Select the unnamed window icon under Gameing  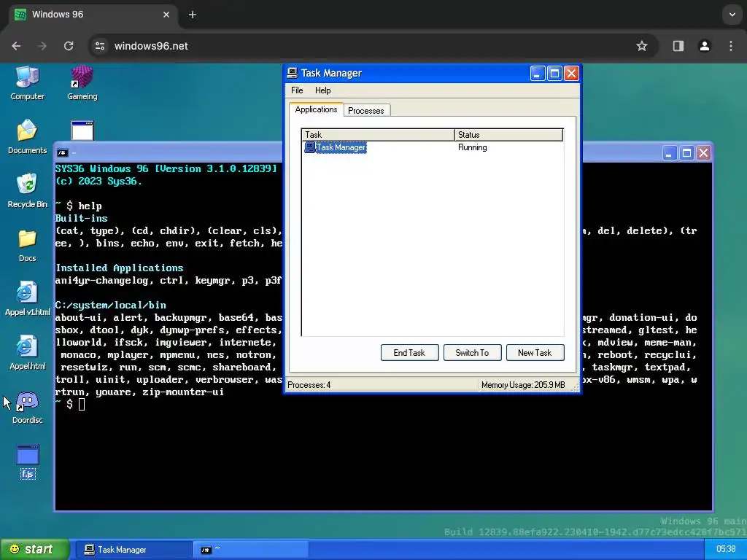[x=82, y=131]
